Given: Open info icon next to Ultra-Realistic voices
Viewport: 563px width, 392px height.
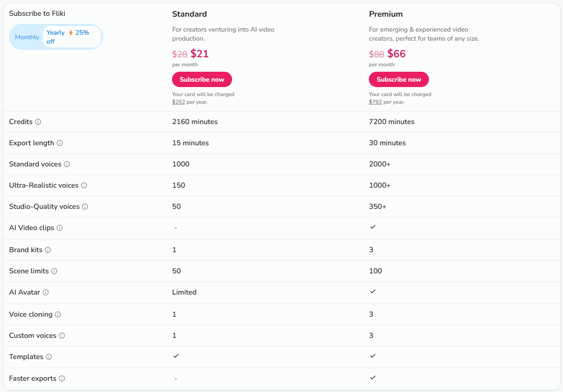Looking at the screenshot, I should point(84,185).
